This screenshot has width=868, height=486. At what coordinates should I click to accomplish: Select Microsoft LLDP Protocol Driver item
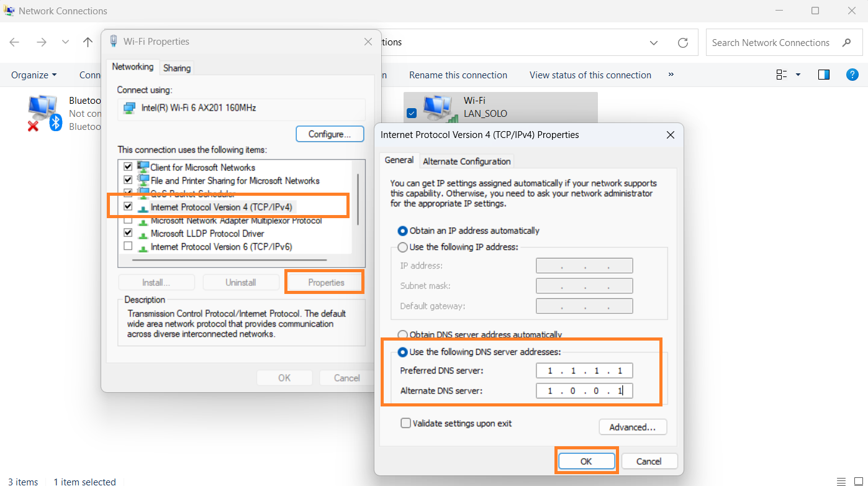(x=207, y=233)
